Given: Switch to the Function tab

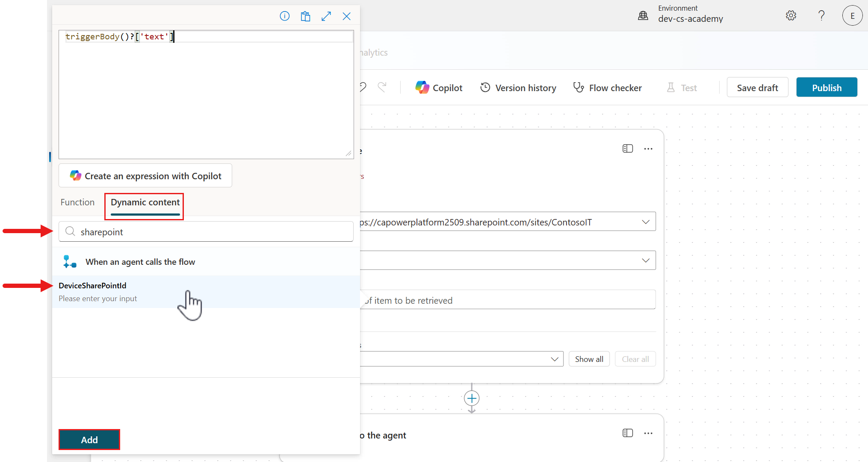Looking at the screenshot, I should point(77,202).
